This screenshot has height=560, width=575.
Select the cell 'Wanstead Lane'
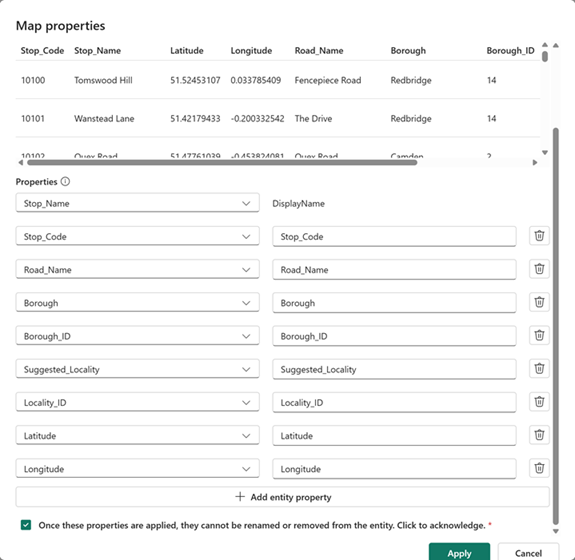pyautogui.click(x=104, y=118)
